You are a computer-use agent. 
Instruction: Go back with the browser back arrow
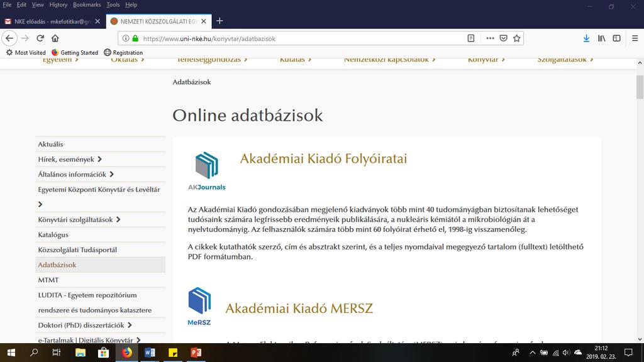[x=9, y=38]
